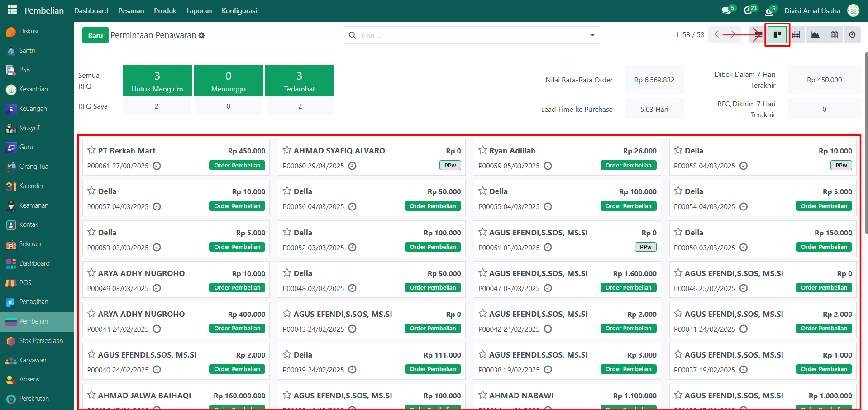Open the Konfigurasi menu

click(239, 10)
